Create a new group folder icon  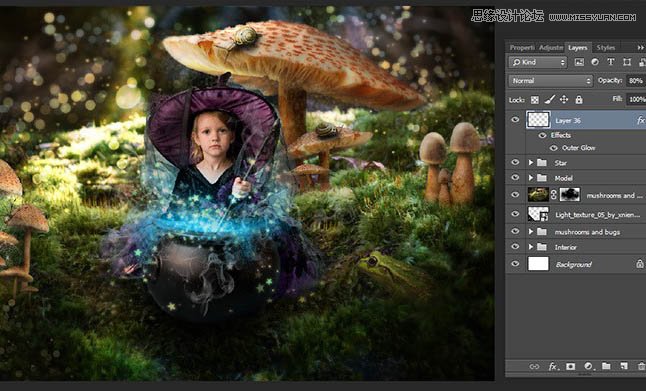[x=606, y=366]
